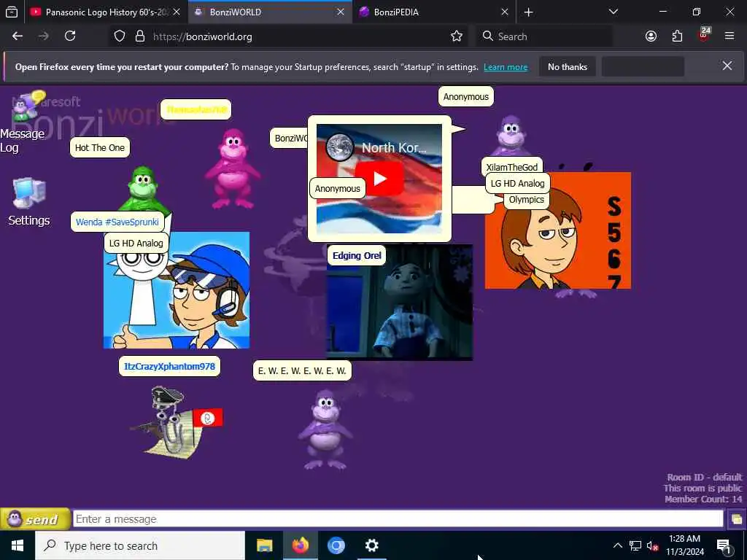This screenshot has width=747, height=560.
Task: Open the Settings computer icon
Action: tap(29, 193)
